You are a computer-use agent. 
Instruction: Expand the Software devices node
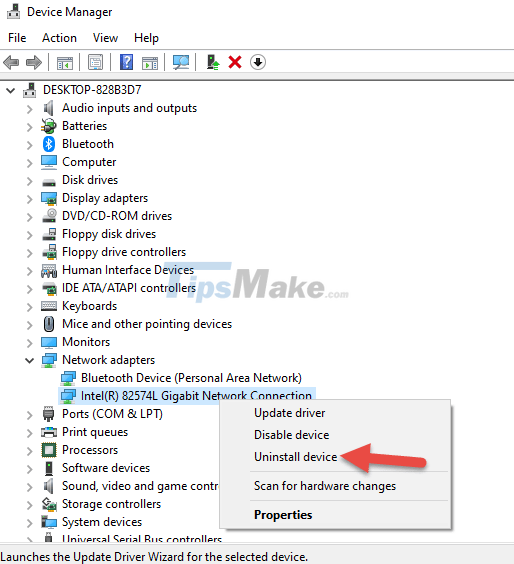(29, 469)
